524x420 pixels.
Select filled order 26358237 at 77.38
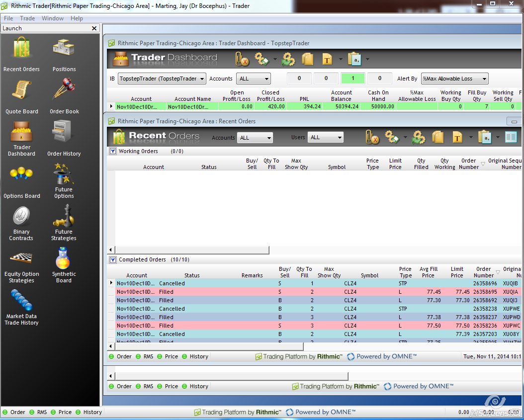(x=318, y=317)
